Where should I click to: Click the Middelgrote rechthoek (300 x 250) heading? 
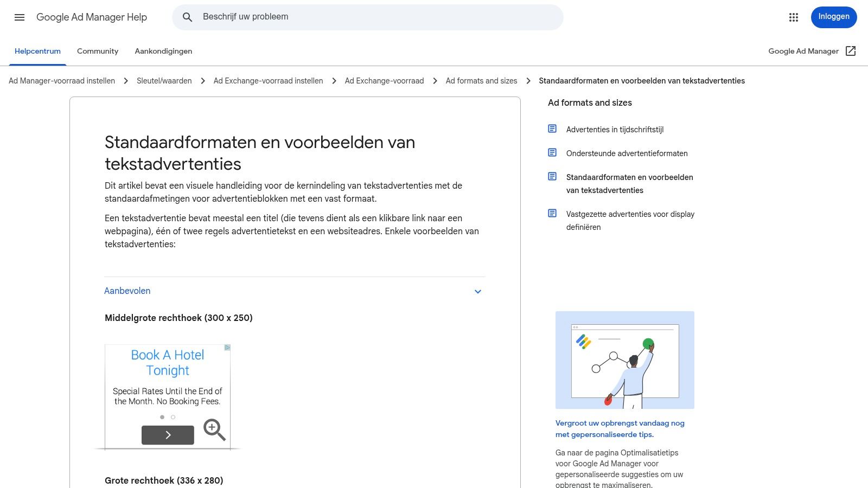[178, 318]
